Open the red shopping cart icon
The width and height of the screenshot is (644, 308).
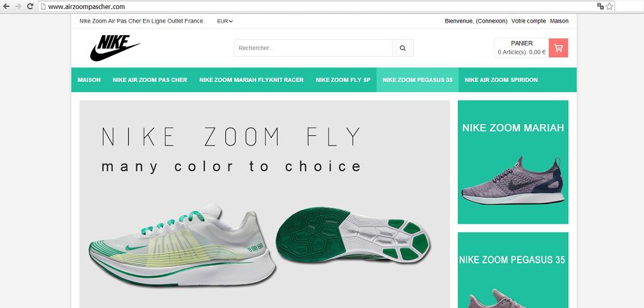point(558,48)
